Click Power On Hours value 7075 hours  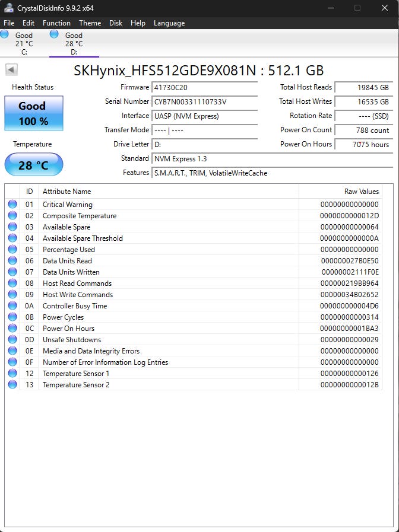(364, 145)
